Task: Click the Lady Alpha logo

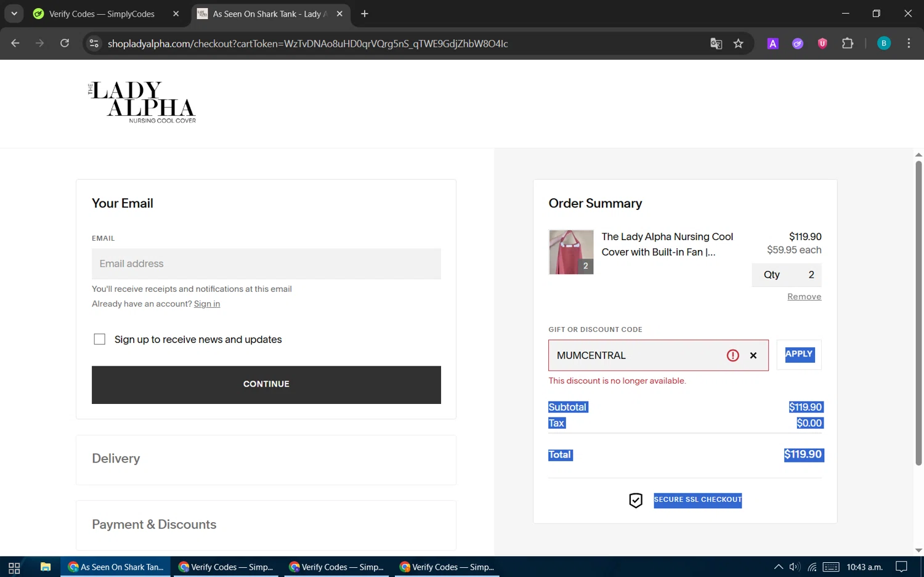Action: (x=142, y=102)
